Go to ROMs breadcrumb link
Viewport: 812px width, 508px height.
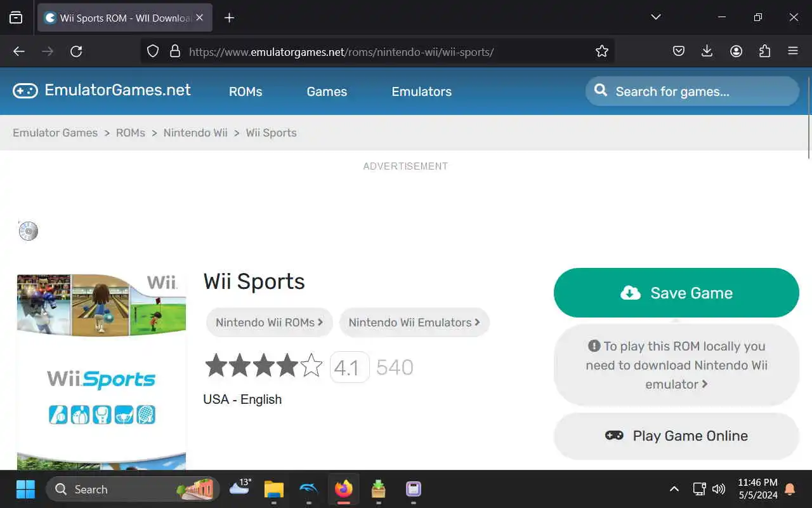131,133
